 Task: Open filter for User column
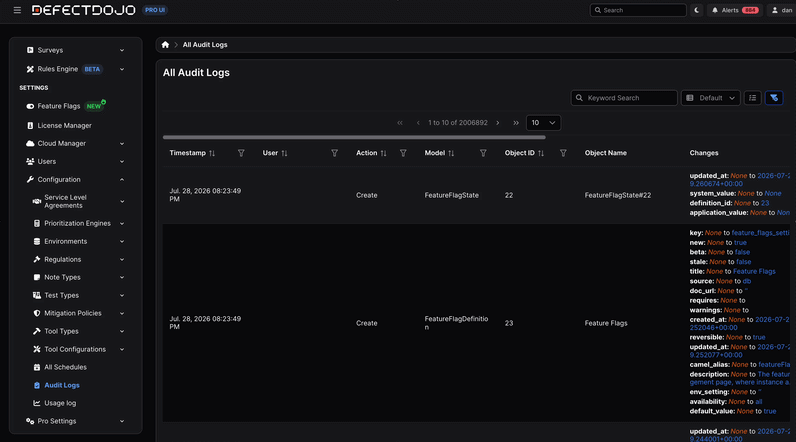coord(335,153)
